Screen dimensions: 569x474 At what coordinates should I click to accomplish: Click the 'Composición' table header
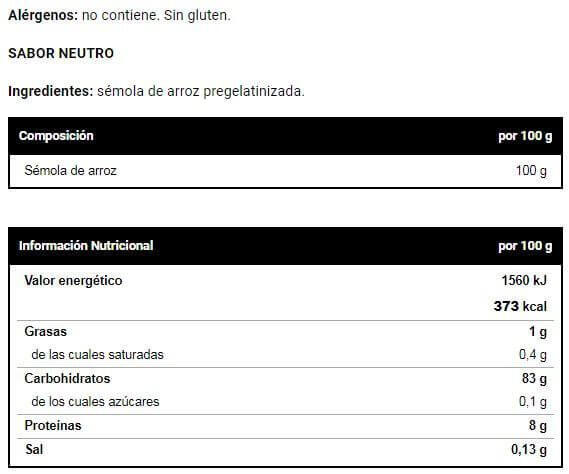[x=56, y=136]
